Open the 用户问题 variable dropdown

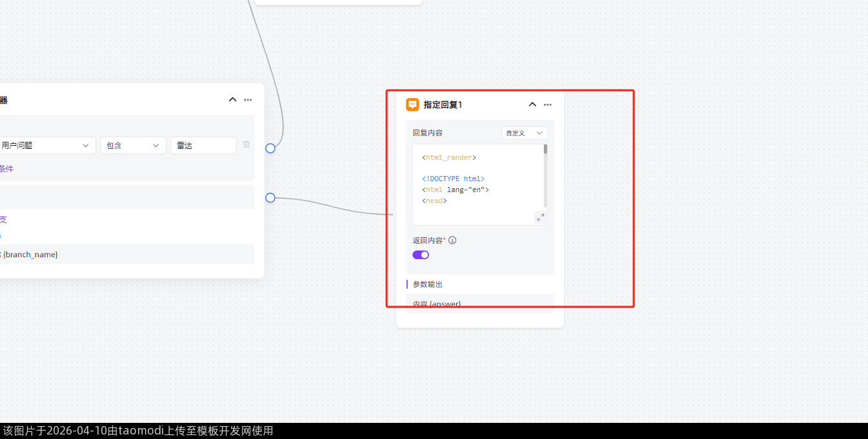pos(46,146)
